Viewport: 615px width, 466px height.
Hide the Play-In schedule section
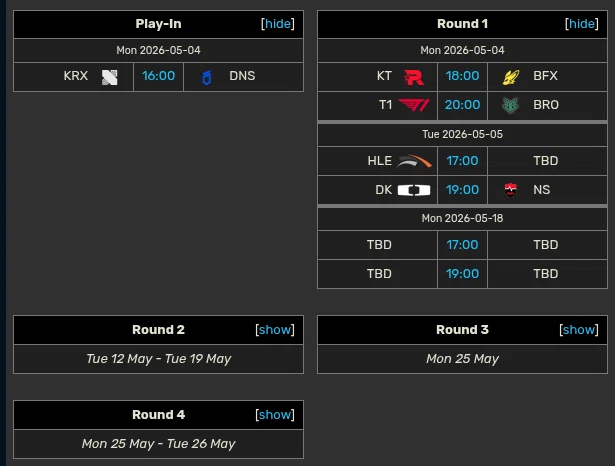point(278,24)
